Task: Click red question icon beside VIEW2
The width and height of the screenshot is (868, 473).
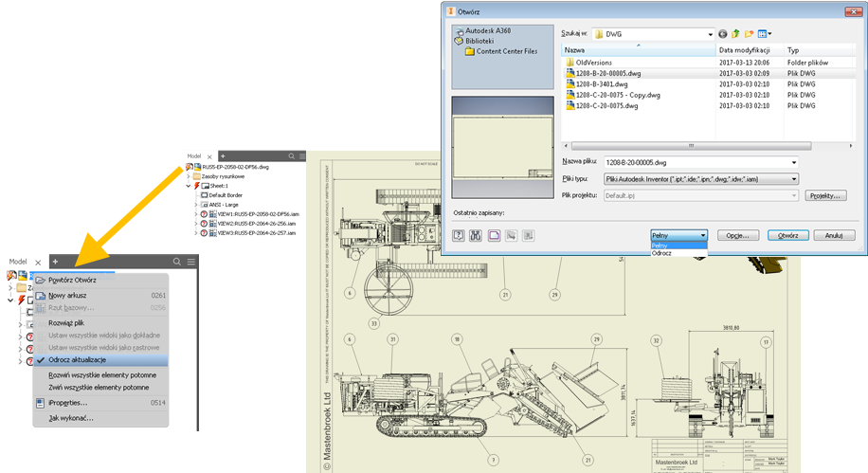Action: [x=204, y=224]
